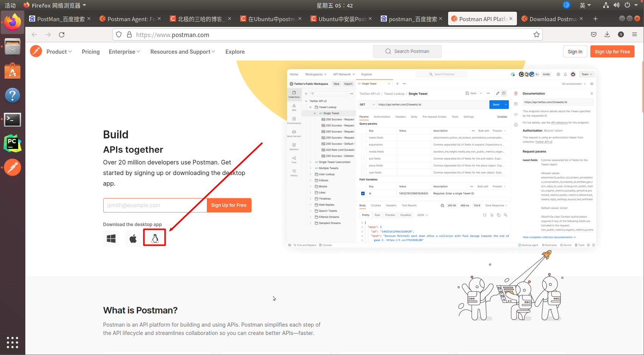Click the Postman agent icon in the dock
Viewport: 644px width, 355px height.
(12, 167)
